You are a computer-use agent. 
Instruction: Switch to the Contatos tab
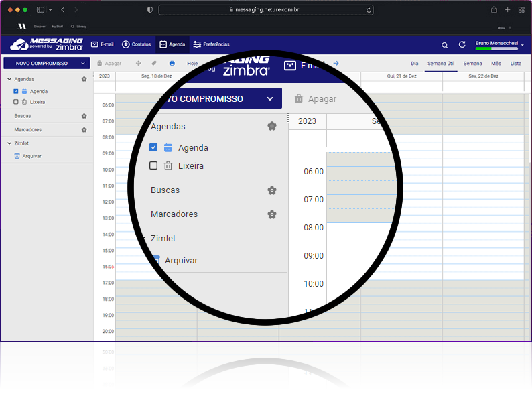click(x=137, y=44)
